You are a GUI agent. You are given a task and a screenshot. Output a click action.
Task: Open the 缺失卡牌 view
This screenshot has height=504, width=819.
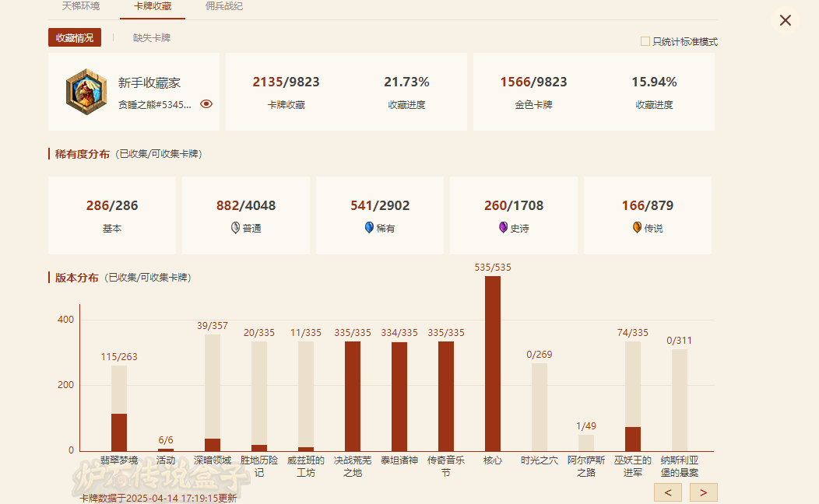point(152,37)
